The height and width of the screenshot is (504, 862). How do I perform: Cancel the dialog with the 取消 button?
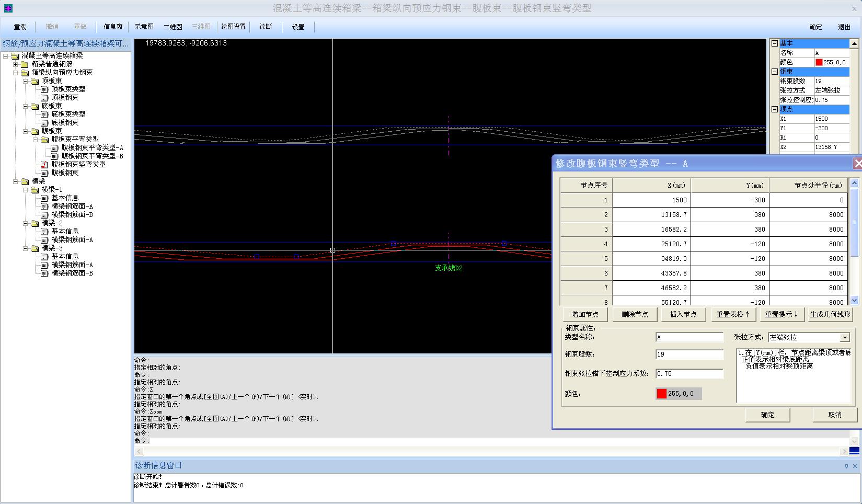point(835,415)
